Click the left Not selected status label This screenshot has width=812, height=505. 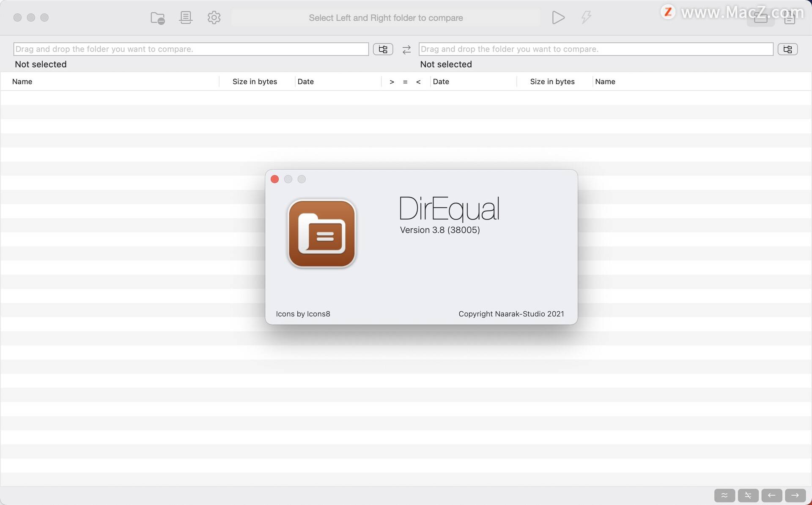(41, 64)
